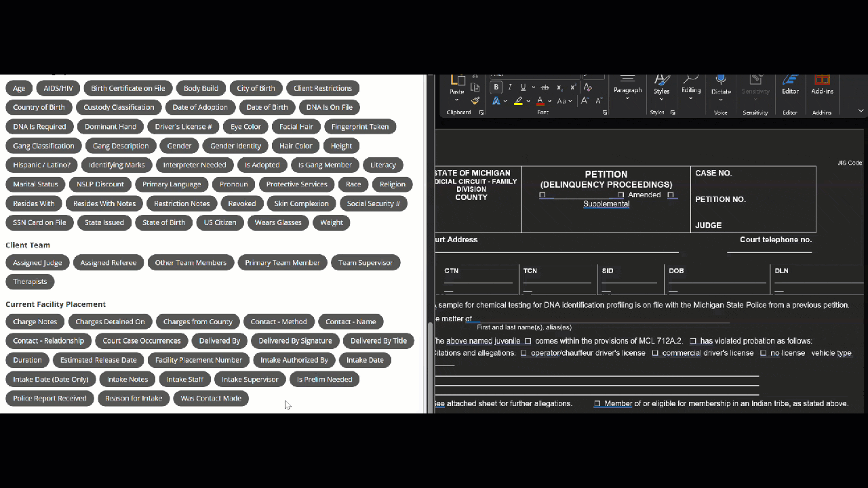The width and height of the screenshot is (868, 488).
Task: Apply Italic formatting from the ribbon
Action: (x=510, y=87)
